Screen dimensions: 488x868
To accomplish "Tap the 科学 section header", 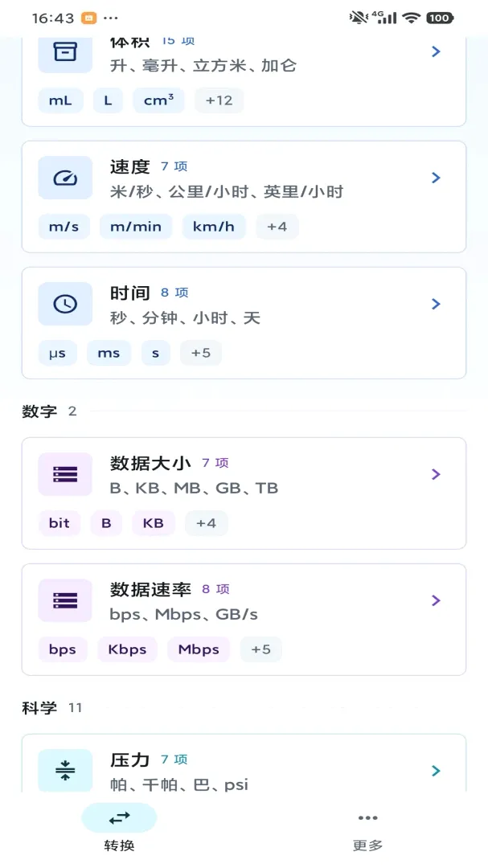I will [x=39, y=708].
